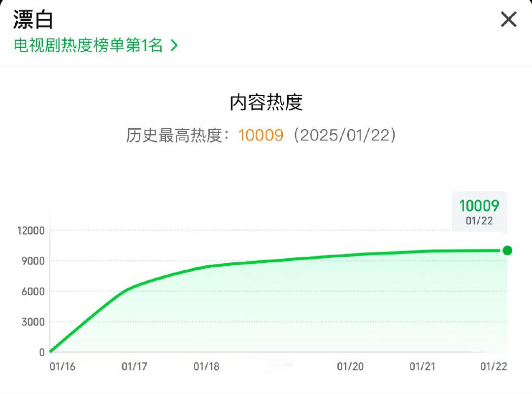Click the 3000 y-axis label
This screenshot has width=532, height=394.
33,322
